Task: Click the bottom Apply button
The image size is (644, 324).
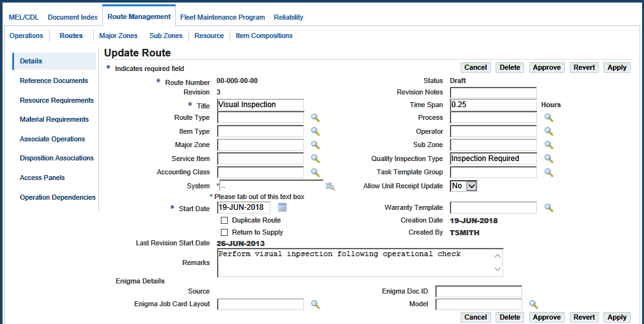Action: (617, 317)
